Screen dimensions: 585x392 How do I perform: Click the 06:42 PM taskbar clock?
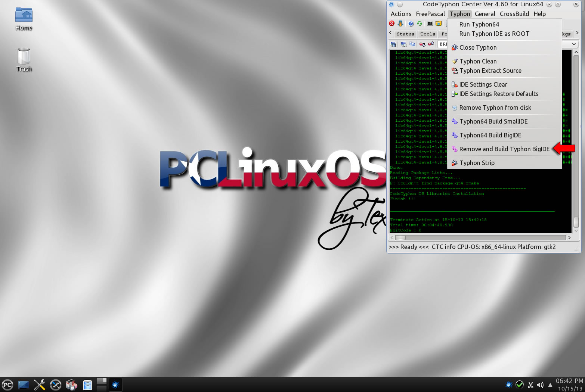(569, 381)
